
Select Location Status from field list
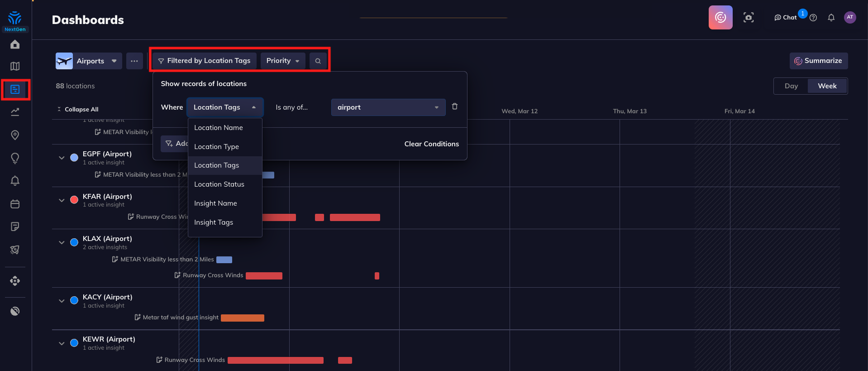pyautogui.click(x=219, y=184)
